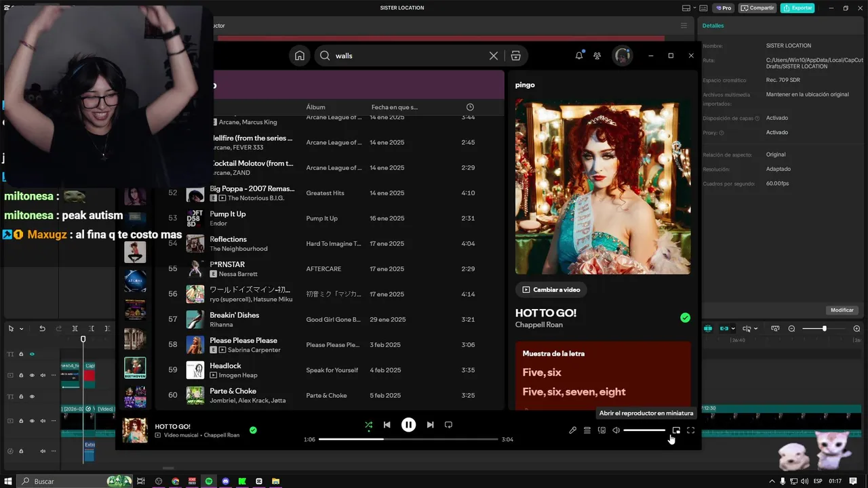Click the CapCut pointer select tool

[11, 329]
